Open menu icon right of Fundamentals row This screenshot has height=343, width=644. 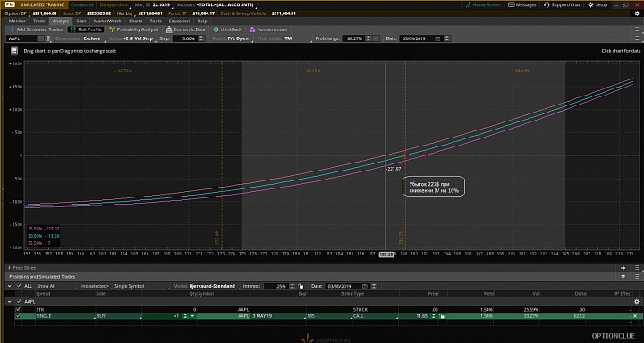637,29
